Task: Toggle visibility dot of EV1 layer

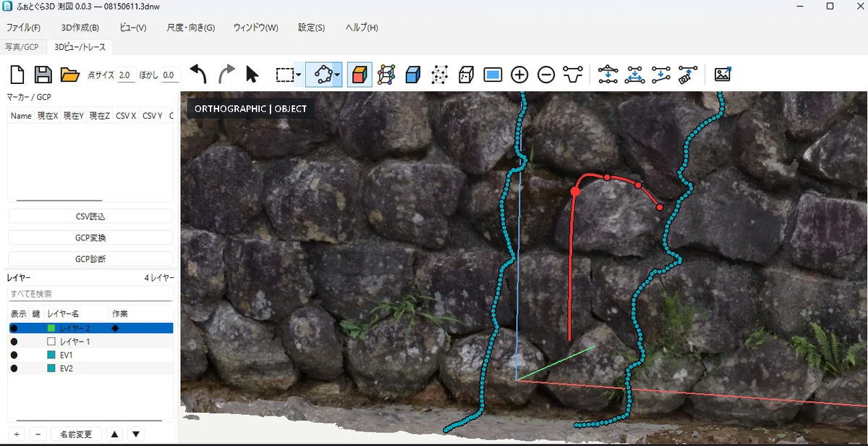Action: pyautogui.click(x=14, y=355)
